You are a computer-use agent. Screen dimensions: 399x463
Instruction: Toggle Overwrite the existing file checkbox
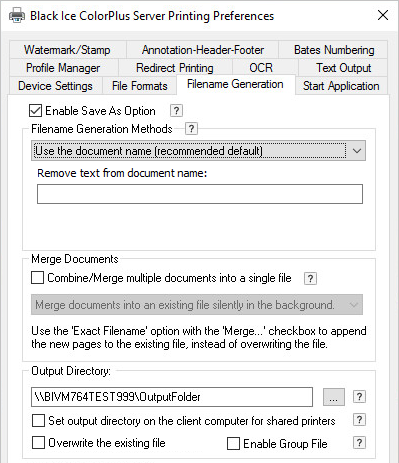click(x=38, y=443)
